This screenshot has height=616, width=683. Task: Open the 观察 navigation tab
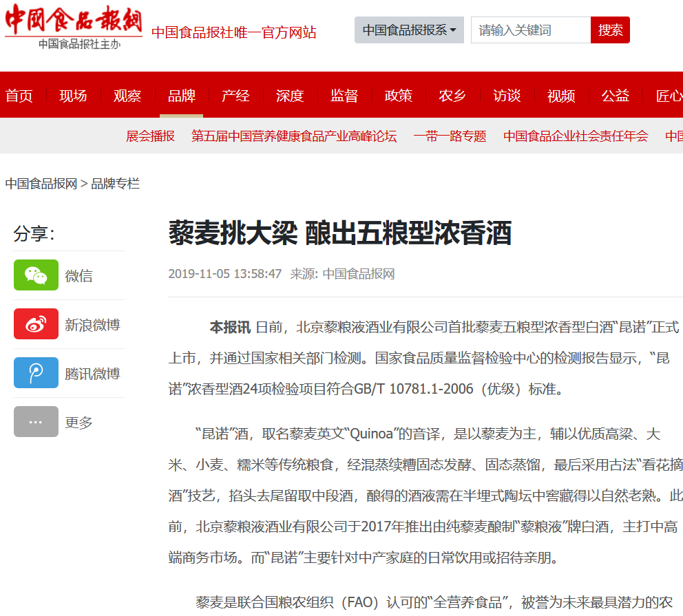(127, 96)
